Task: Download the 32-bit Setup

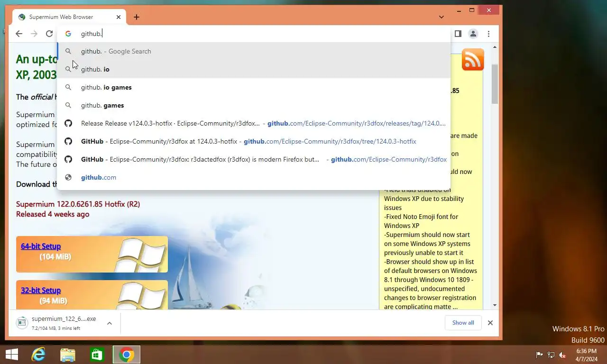Action: pos(41,290)
